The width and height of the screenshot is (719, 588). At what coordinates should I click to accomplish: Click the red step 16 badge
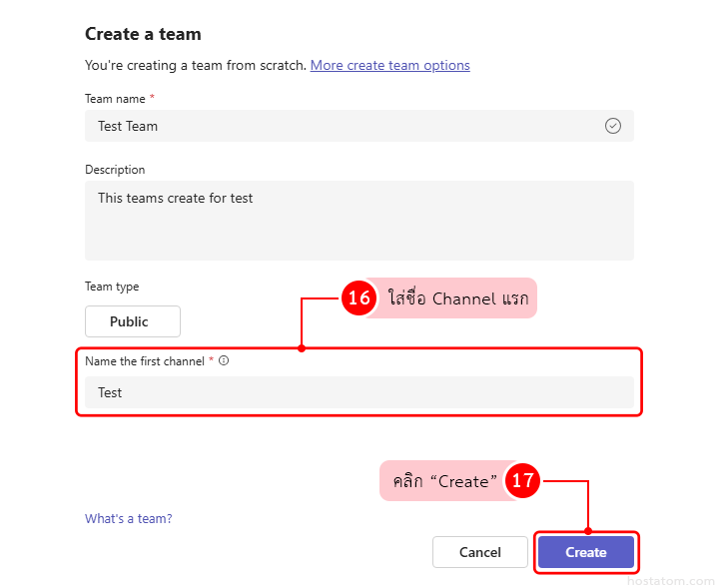point(359,297)
